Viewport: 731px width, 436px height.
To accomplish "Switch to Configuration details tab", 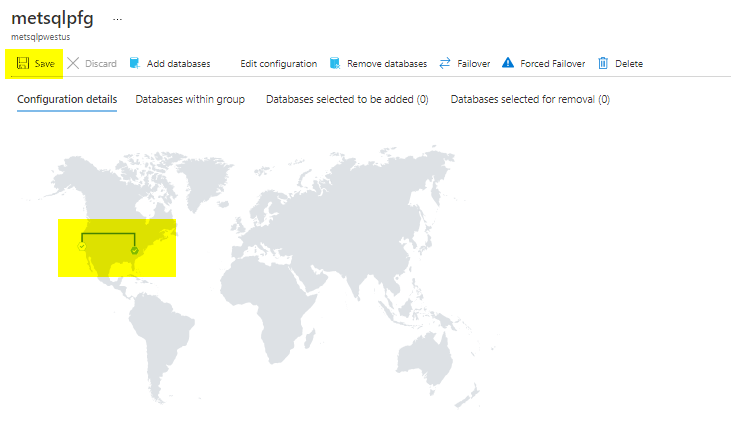I will tap(67, 99).
